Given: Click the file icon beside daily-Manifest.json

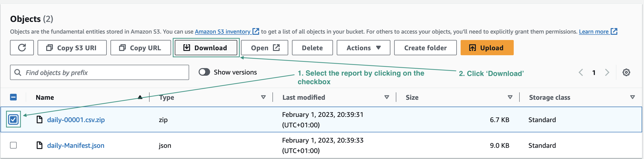Looking at the screenshot, I should pos(40,145).
